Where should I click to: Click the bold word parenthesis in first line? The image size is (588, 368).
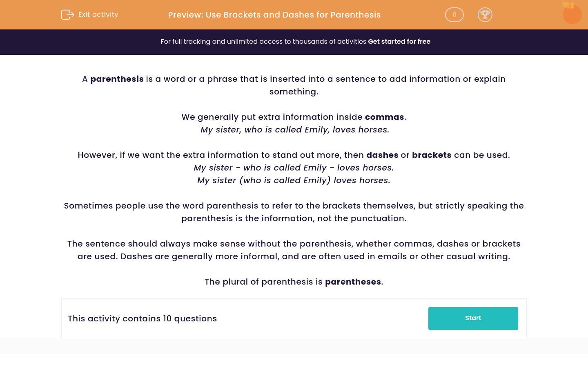click(117, 79)
